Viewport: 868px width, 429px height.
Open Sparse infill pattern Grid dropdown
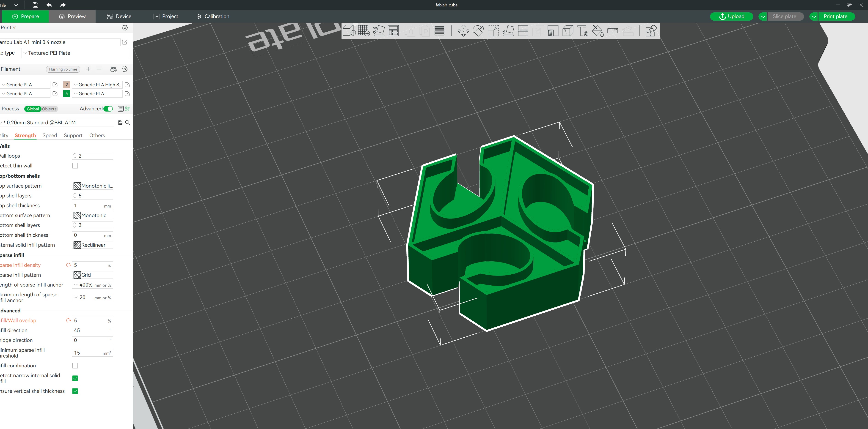point(93,275)
